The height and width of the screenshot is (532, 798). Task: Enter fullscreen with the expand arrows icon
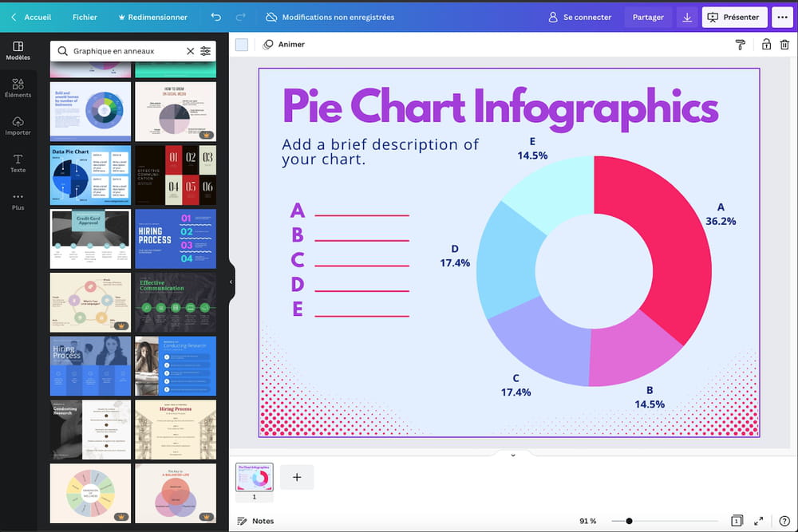[759, 521]
